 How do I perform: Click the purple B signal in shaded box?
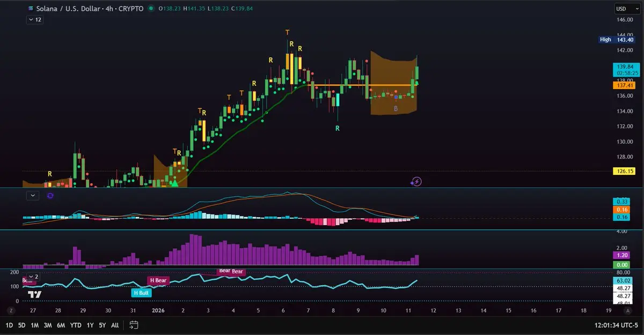tap(396, 108)
